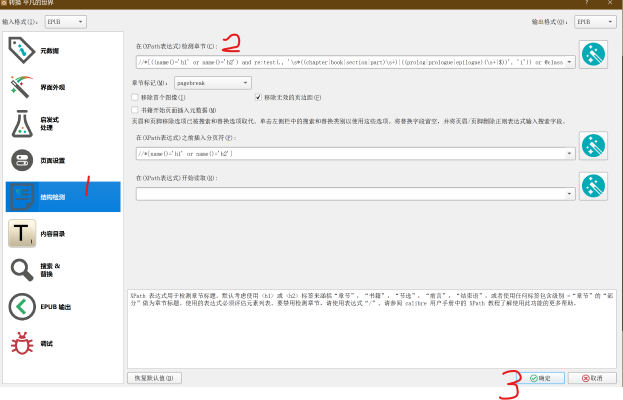This screenshot has height=400, width=623.
Task: Open EPUB 输出 green arrow icon
Action: 22,307
